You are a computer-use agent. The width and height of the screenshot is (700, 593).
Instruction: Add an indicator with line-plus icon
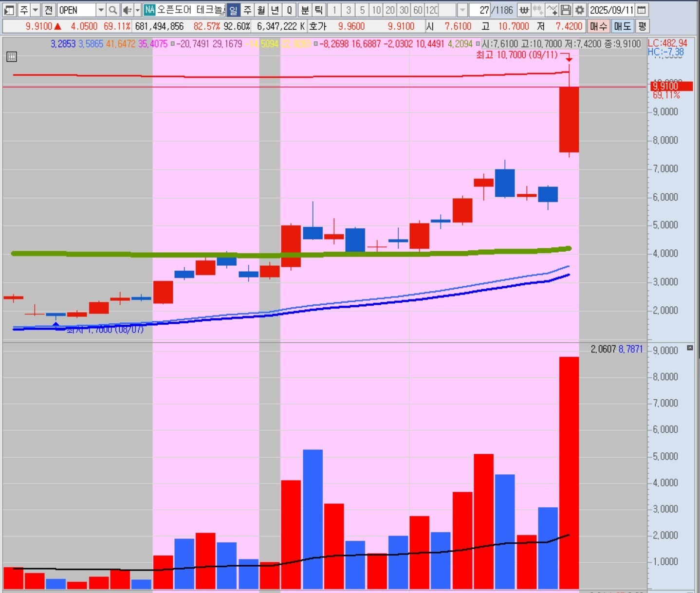(x=552, y=10)
